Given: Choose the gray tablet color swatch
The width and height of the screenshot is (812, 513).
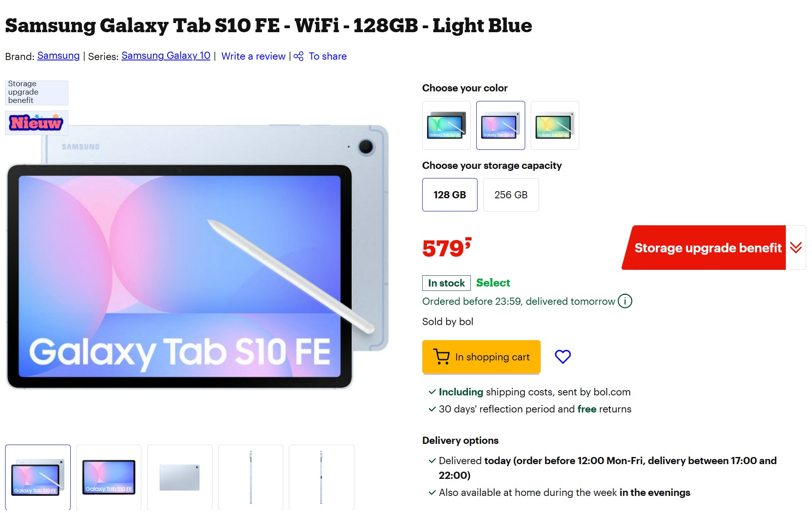Looking at the screenshot, I should [x=447, y=125].
